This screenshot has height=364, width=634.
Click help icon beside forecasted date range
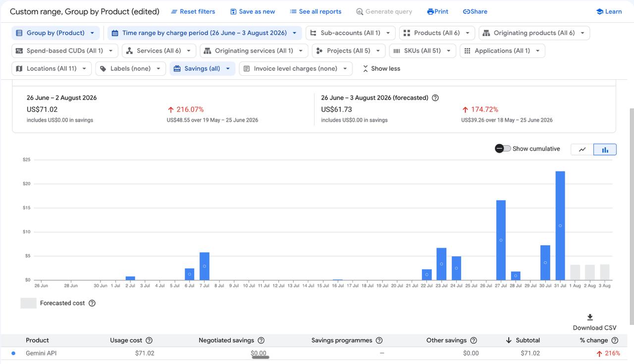point(435,98)
